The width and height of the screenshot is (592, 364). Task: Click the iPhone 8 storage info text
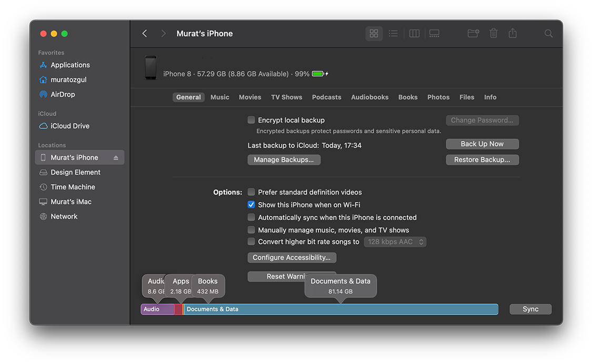[236, 74]
